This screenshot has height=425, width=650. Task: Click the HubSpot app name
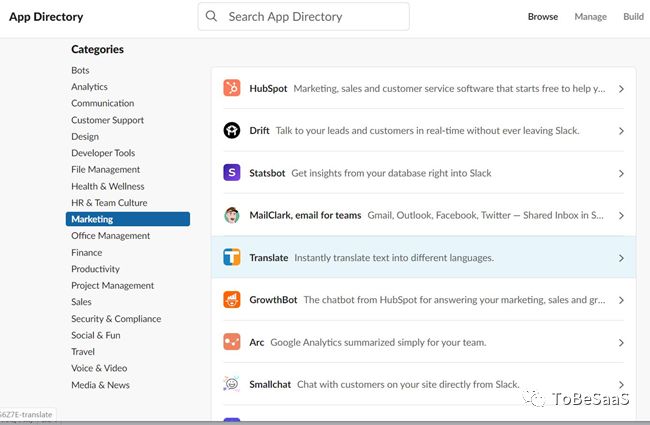pos(268,88)
